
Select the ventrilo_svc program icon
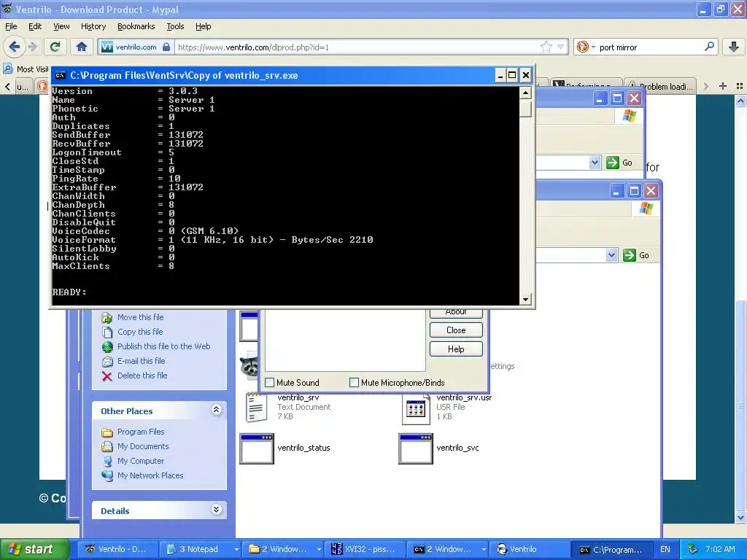point(416,448)
